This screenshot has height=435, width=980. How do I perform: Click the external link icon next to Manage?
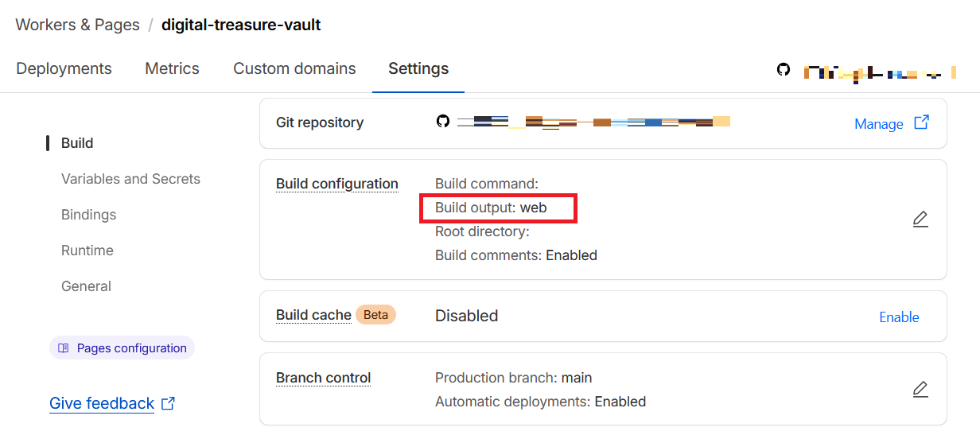[x=921, y=122]
